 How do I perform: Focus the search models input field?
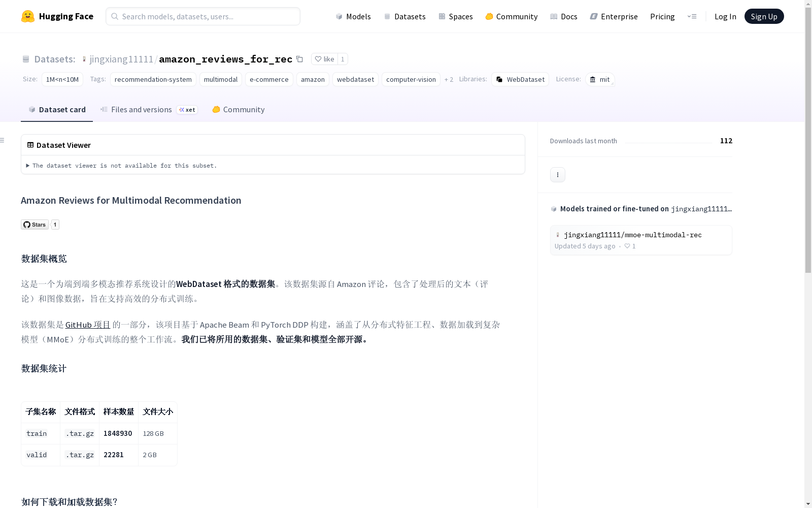[x=203, y=16]
